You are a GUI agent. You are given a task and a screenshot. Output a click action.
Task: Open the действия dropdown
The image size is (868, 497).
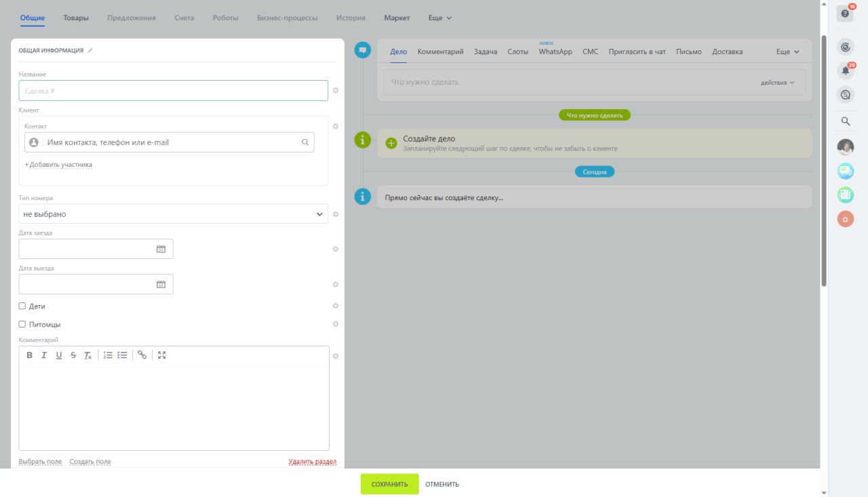[778, 82]
